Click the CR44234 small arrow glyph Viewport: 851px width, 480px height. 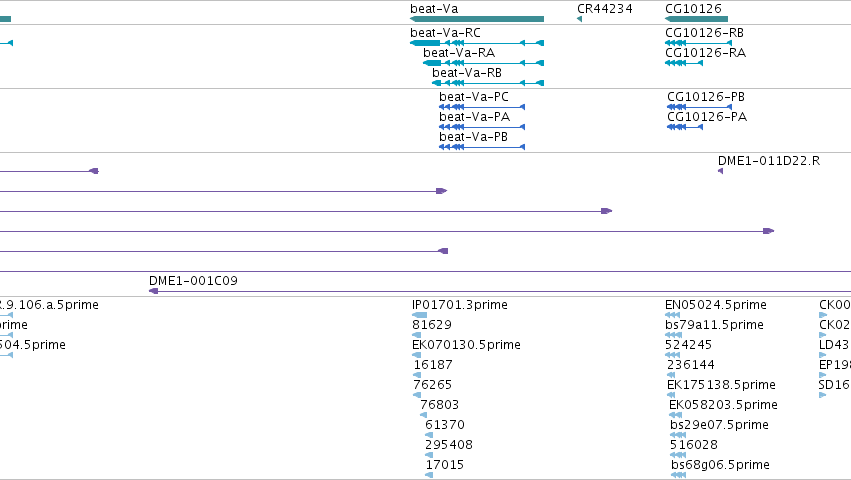pos(579,19)
